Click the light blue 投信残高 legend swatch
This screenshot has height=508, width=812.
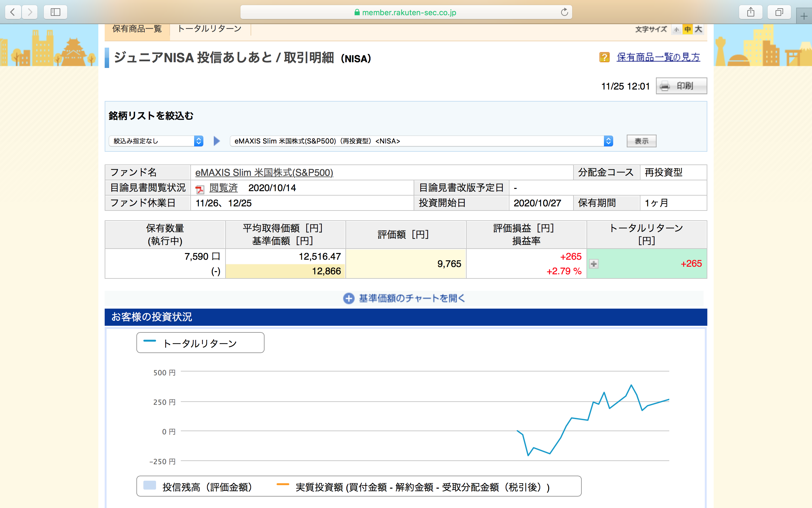150,485
